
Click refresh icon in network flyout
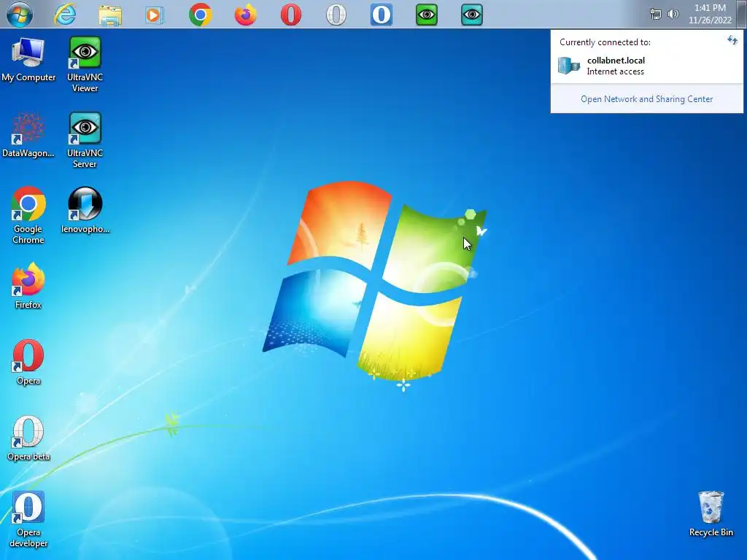(x=732, y=41)
